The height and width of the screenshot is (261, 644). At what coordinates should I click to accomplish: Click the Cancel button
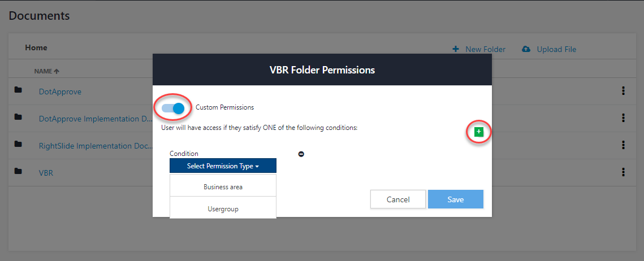click(x=398, y=199)
